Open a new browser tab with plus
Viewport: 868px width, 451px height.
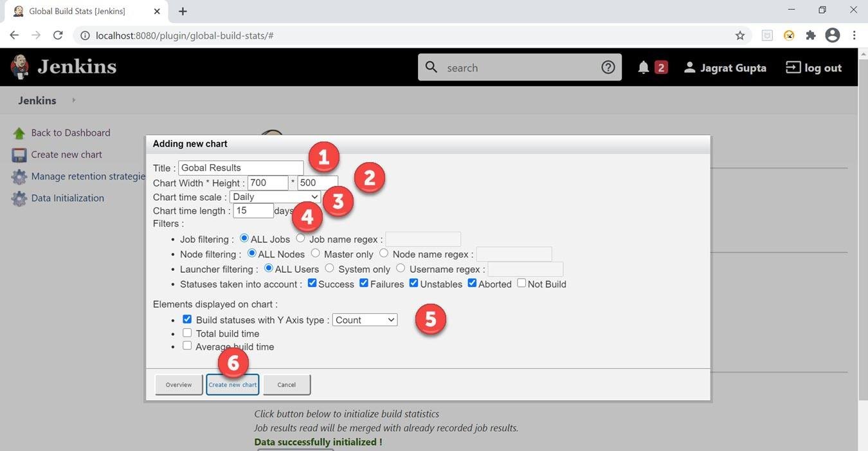[183, 11]
